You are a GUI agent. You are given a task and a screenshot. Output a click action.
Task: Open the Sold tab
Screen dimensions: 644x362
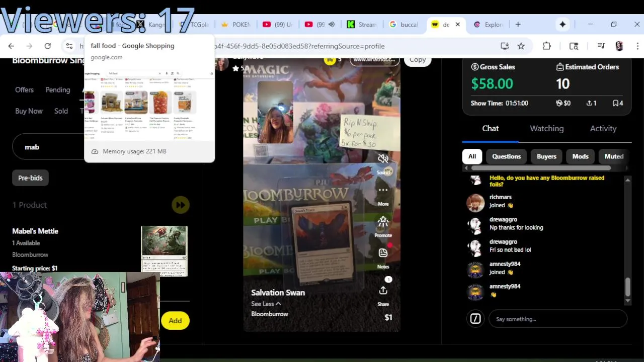click(x=61, y=111)
